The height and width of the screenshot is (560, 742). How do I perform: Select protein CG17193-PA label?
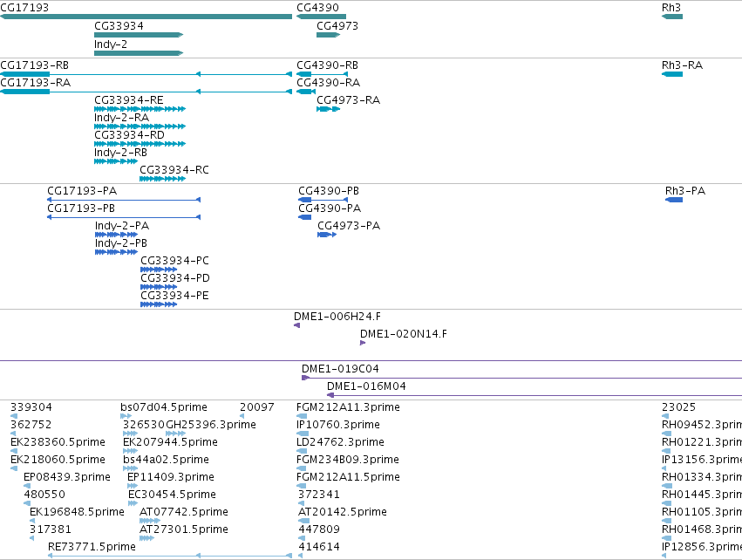click(82, 191)
